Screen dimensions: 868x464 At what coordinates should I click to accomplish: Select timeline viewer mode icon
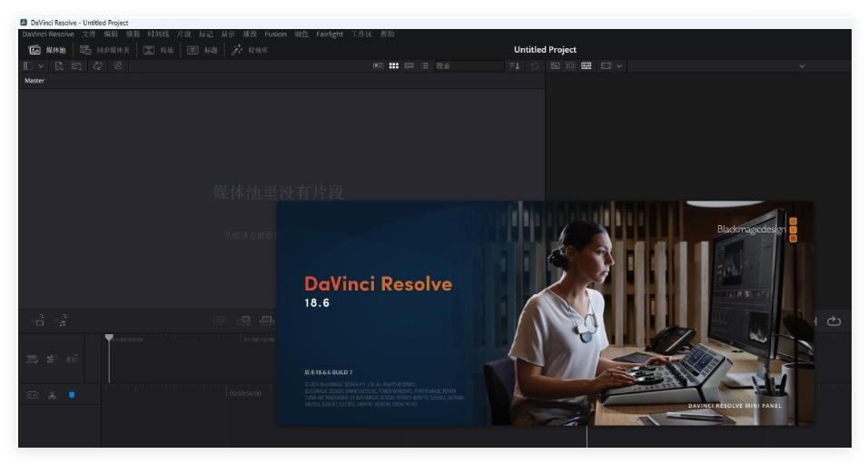click(587, 66)
